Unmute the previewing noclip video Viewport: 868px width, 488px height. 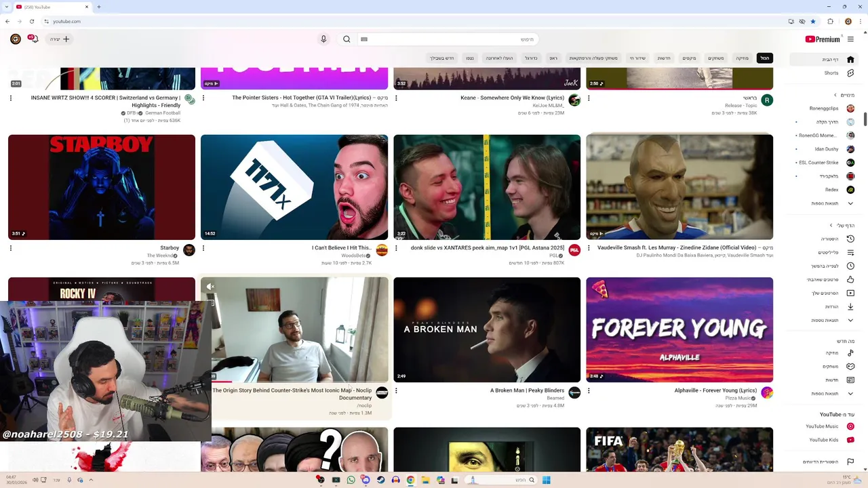[210, 287]
